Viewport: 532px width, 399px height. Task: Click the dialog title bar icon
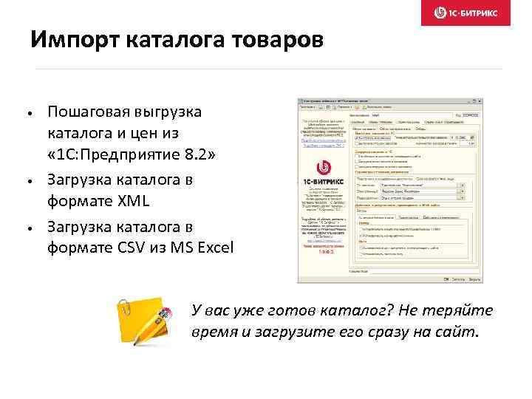tap(301, 101)
